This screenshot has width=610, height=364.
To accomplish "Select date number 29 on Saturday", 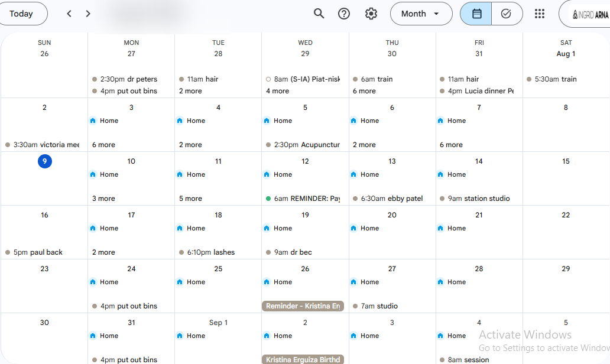I will pyautogui.click(x=566, y=269).
